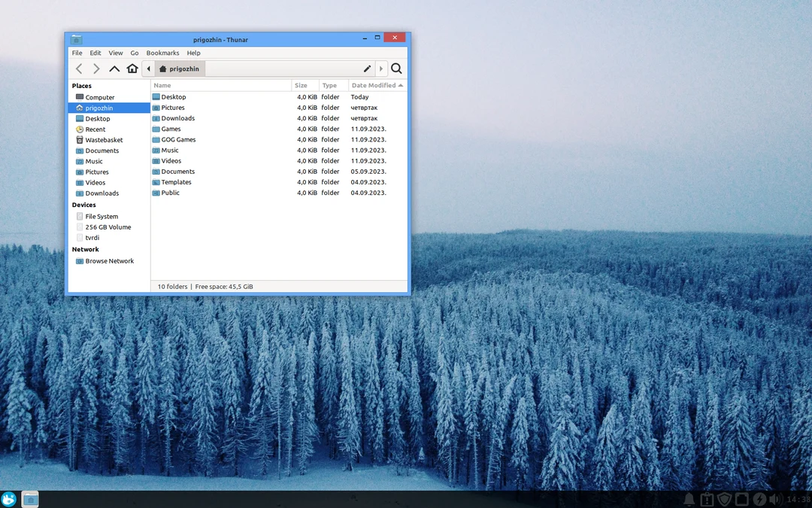Viewport: 812px width, 508px height.
Task: Select the GOG Games folder row
Action: click(179, 139)
